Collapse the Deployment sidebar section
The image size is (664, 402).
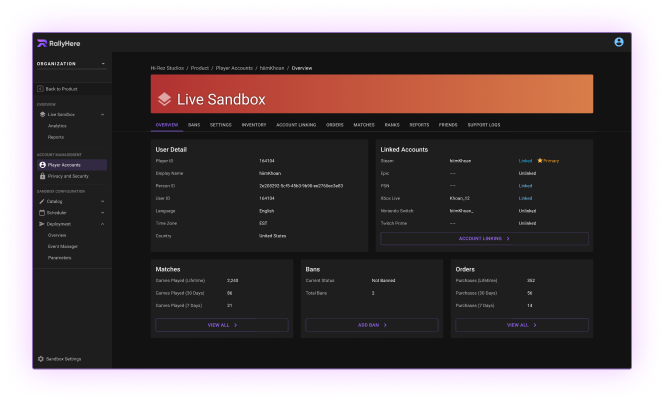pyautogui.click(x=102, y=224)
